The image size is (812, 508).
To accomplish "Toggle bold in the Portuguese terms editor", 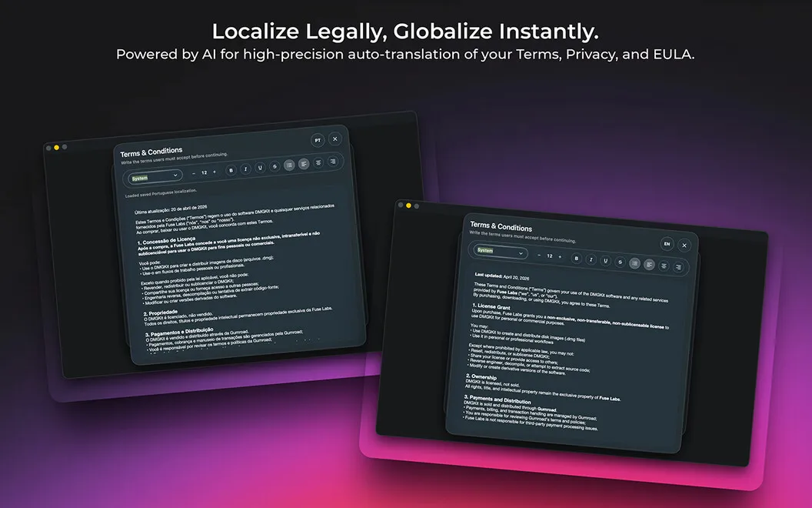I will [231, 170].
